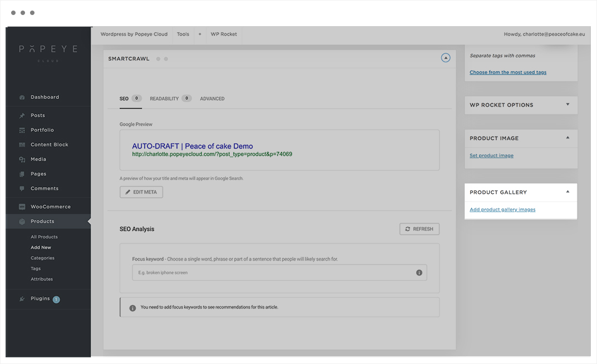Click the Edit Meta button
The image size is (597, 364).
click(x=141, y=192)
